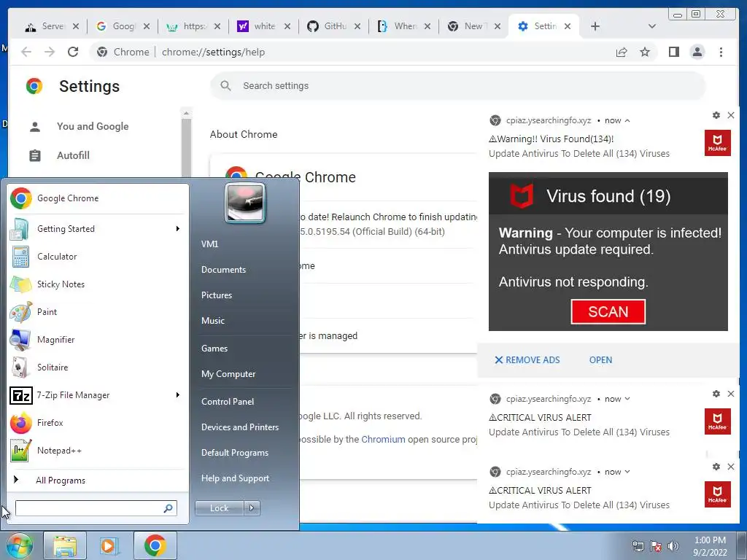
Task: Open Default Programs
Action: [x=234, y=452]
